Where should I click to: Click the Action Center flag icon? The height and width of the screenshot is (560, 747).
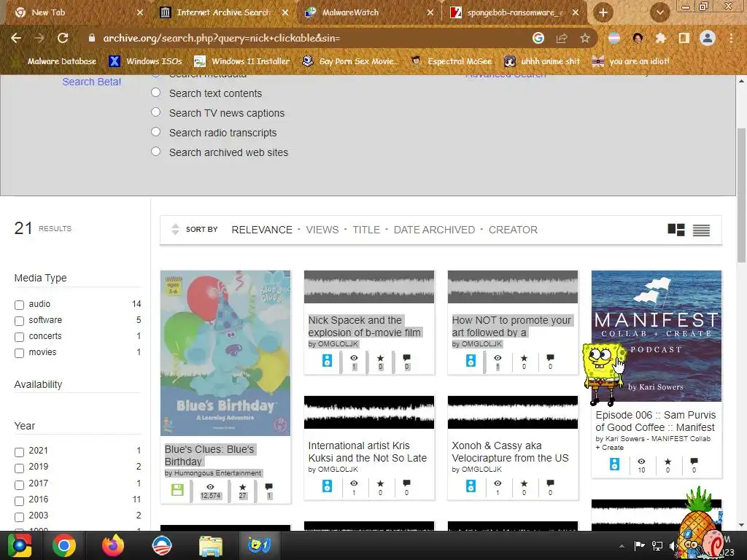639,545
